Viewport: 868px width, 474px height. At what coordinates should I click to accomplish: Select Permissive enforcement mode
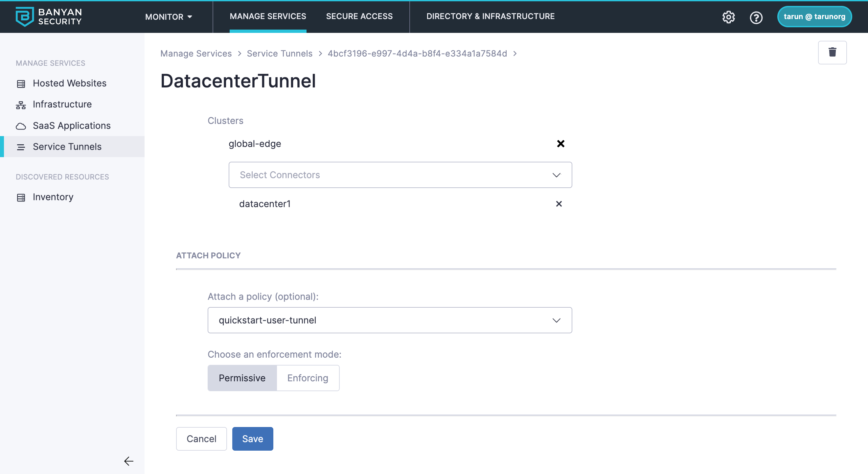click(242, 378)
